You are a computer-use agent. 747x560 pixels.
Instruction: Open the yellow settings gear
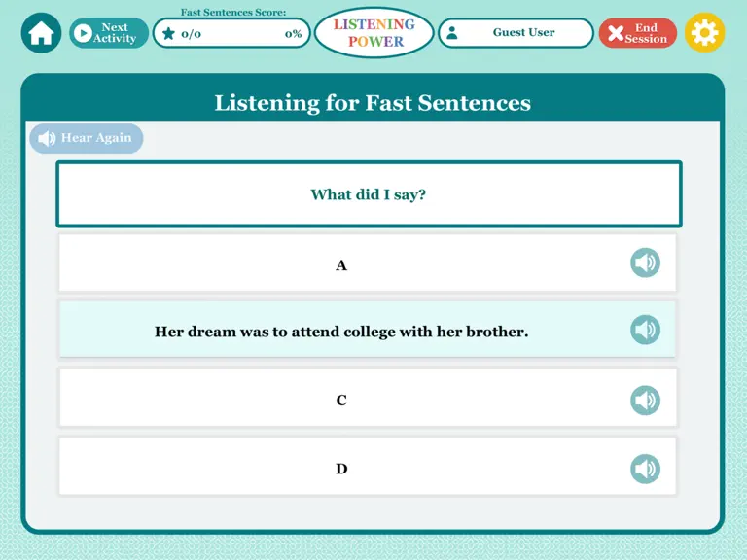704,33
